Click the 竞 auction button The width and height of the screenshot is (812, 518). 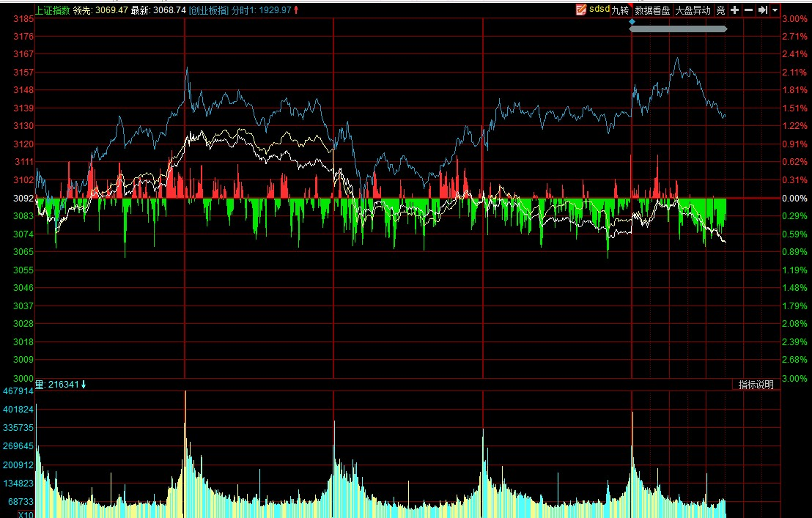tap(720, 10)
